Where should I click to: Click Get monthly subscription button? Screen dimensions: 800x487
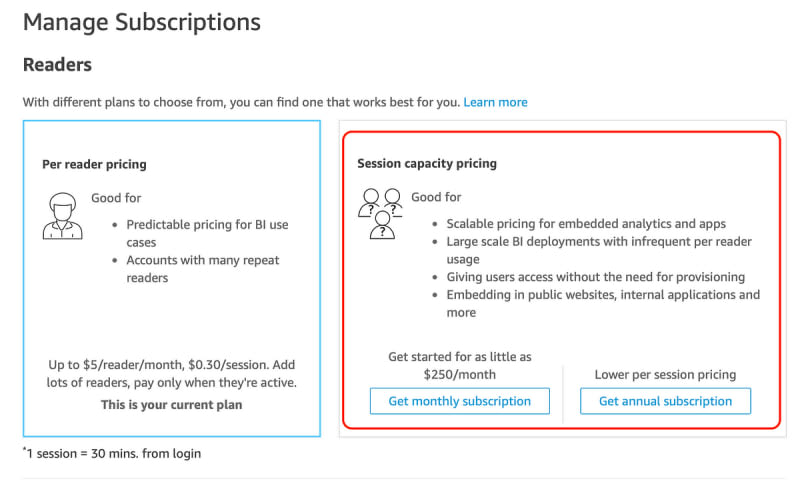(460, 401)
